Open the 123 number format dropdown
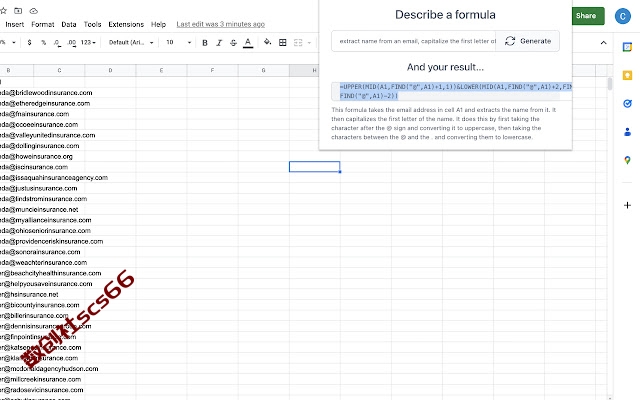The image size is (640, 400). 88,42
